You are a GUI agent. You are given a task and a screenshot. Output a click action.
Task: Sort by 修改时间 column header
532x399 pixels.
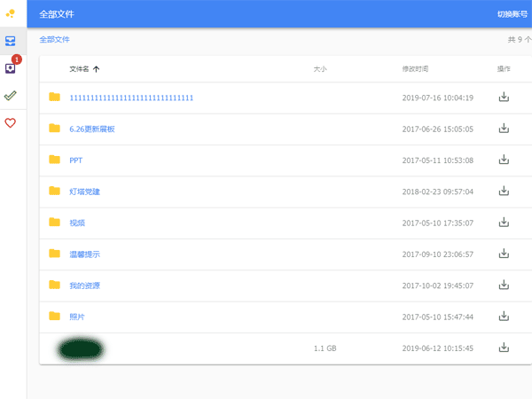coord(415,69)
